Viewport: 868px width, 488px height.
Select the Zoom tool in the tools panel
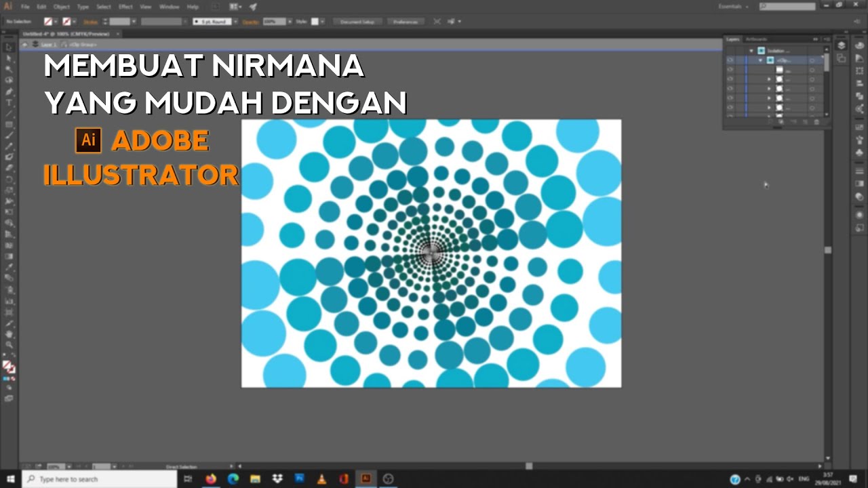9,344
